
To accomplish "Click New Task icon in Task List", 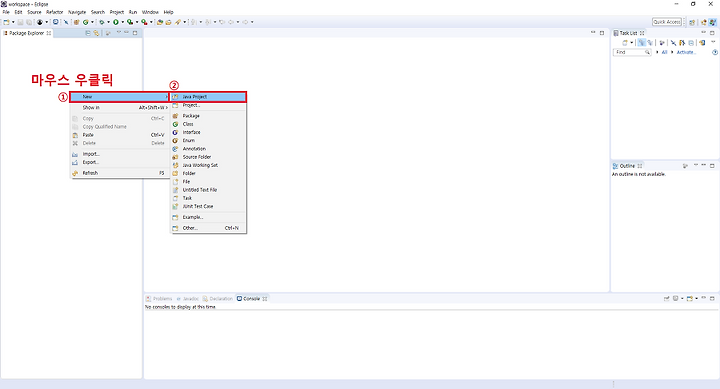I will 624,43.
